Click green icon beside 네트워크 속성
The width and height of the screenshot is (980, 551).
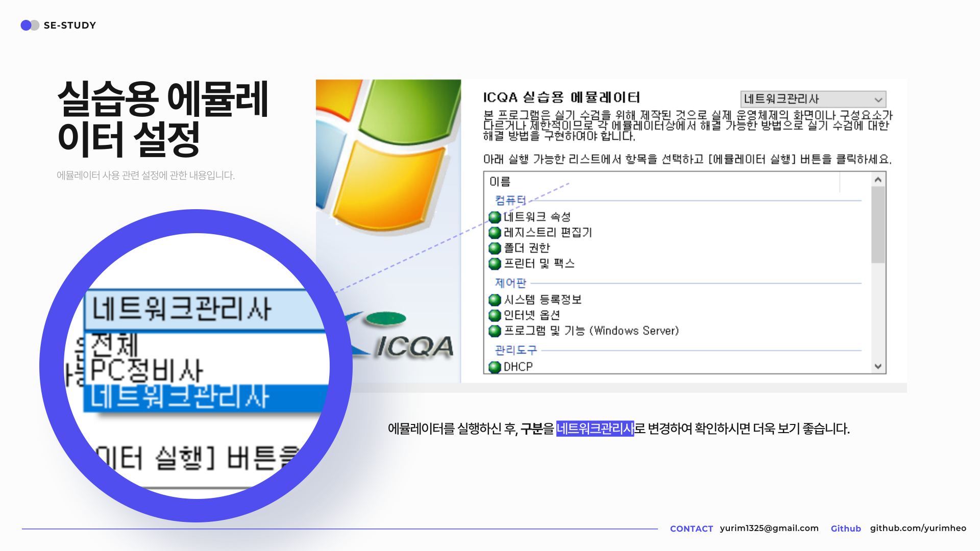pyautogui.click(x=494, y=217)
